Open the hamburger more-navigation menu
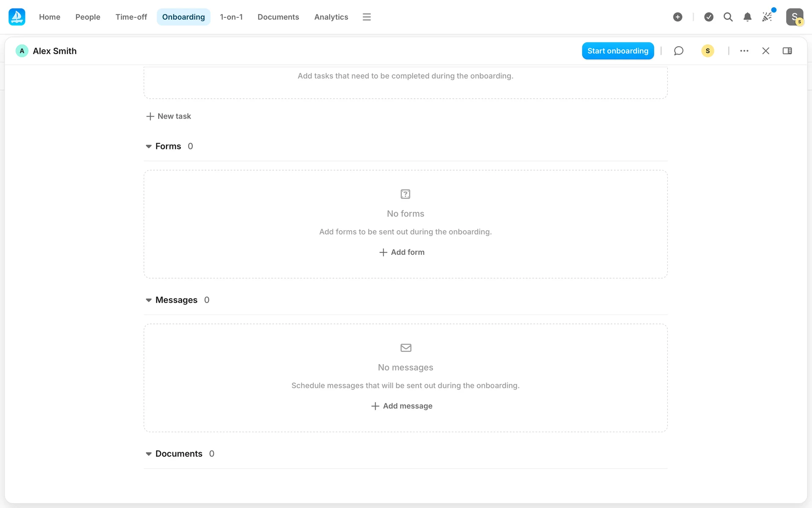 click(367, 17)
